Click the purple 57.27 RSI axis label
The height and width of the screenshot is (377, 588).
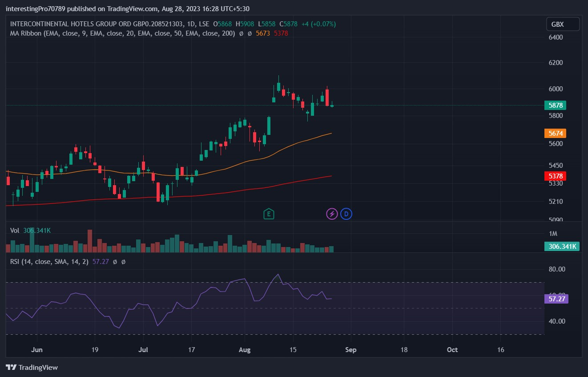[556, 299]
